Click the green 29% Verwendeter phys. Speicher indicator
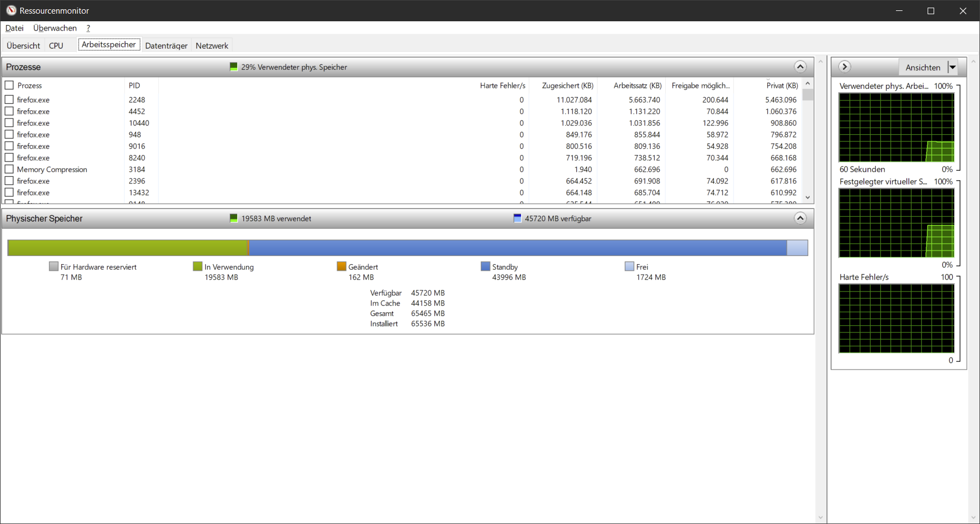Image resolution: width=980 pixels, height=524 pixels. [x=234, y=67]
